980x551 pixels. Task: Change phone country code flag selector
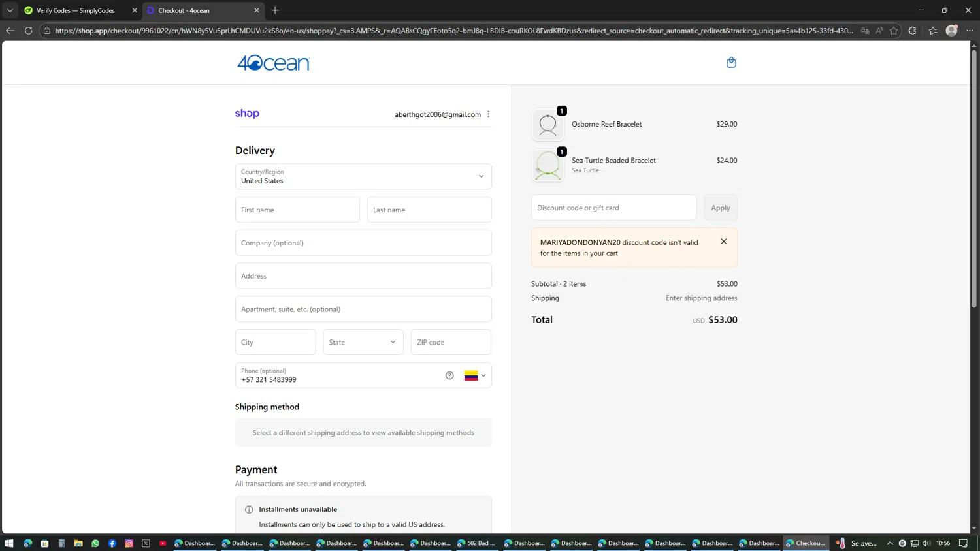pos(475,375)
